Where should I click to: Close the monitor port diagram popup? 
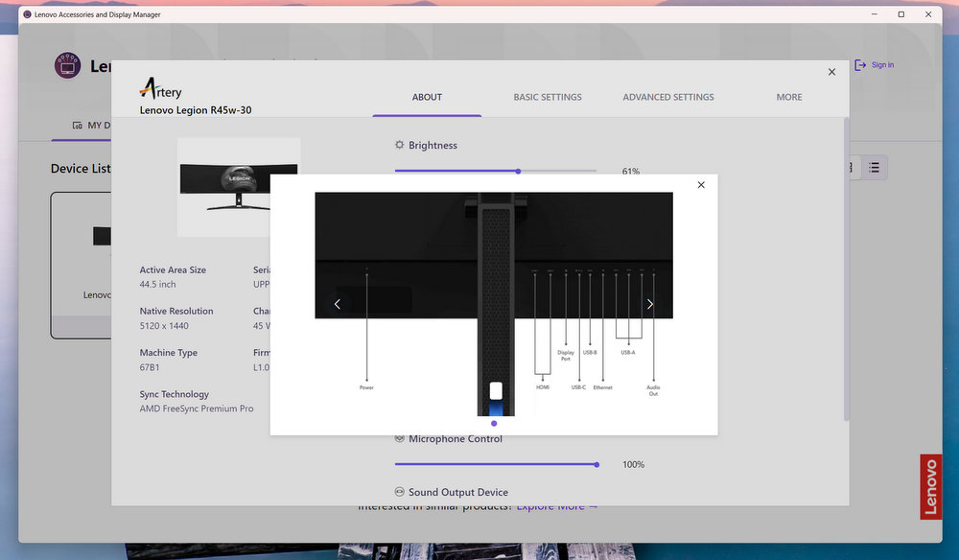click(701, 185)
